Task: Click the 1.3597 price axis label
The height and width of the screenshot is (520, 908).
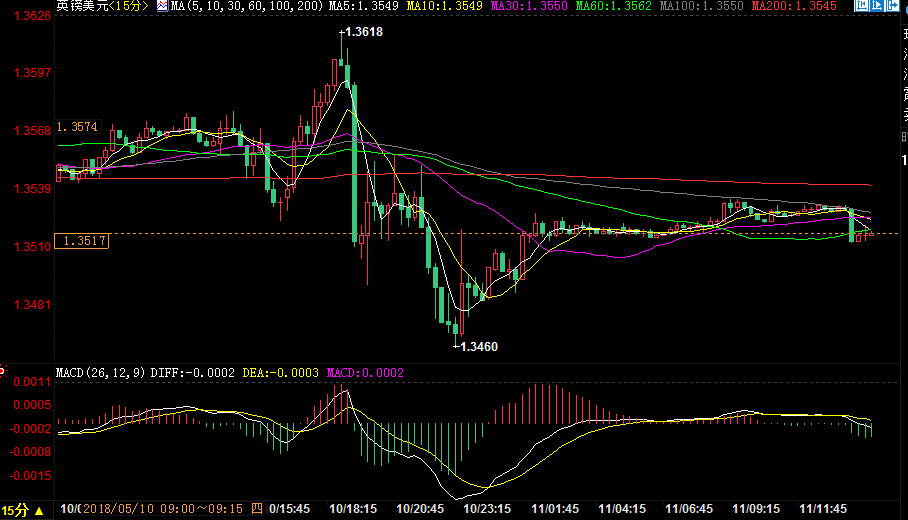Action: (32, 73)
